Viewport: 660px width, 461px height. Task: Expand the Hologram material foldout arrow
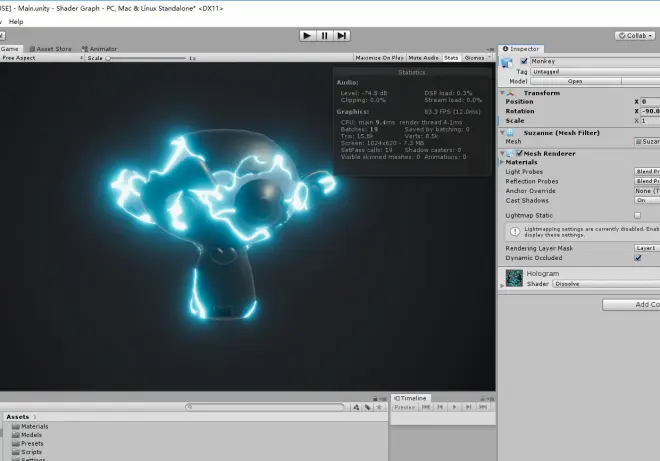point(501,285)
